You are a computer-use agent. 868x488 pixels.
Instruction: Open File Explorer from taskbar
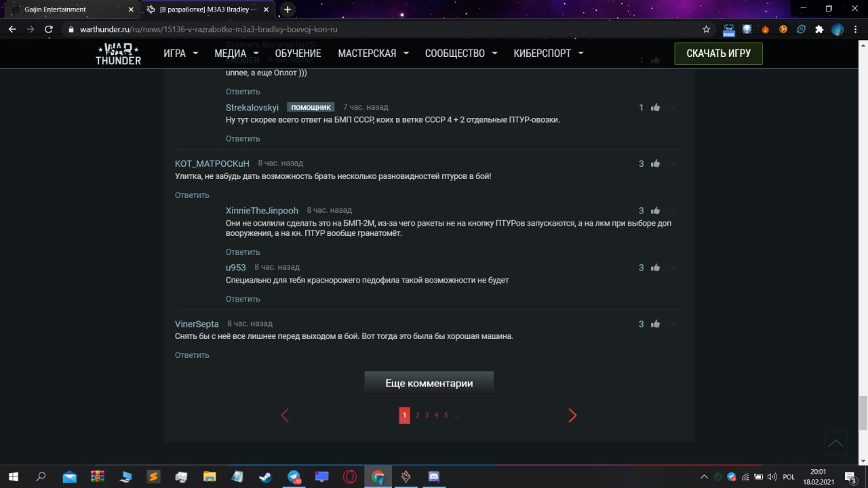pos(210,476)
